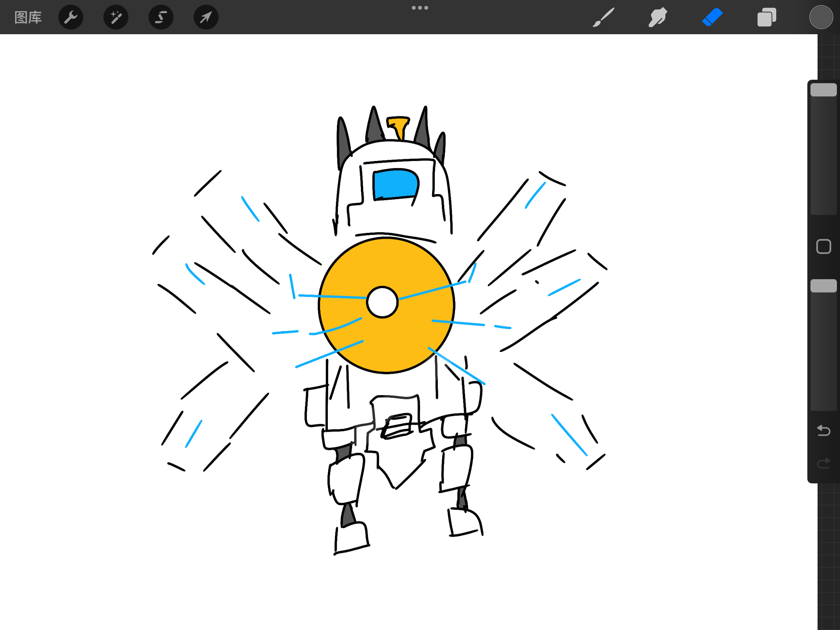This screenshot has width=840, height=630.
Task: Select the blue Eraser tool
Action: [x=712, y=17]
